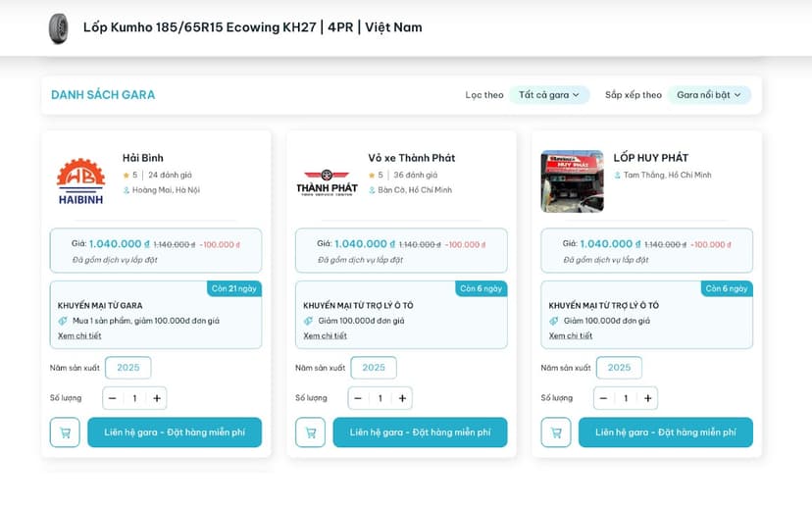The height and width of the screenshot is (510, 812).
Task: Click 'Còn 6 ngày' badge in Thành Phát card
Action: click(482, 289)
